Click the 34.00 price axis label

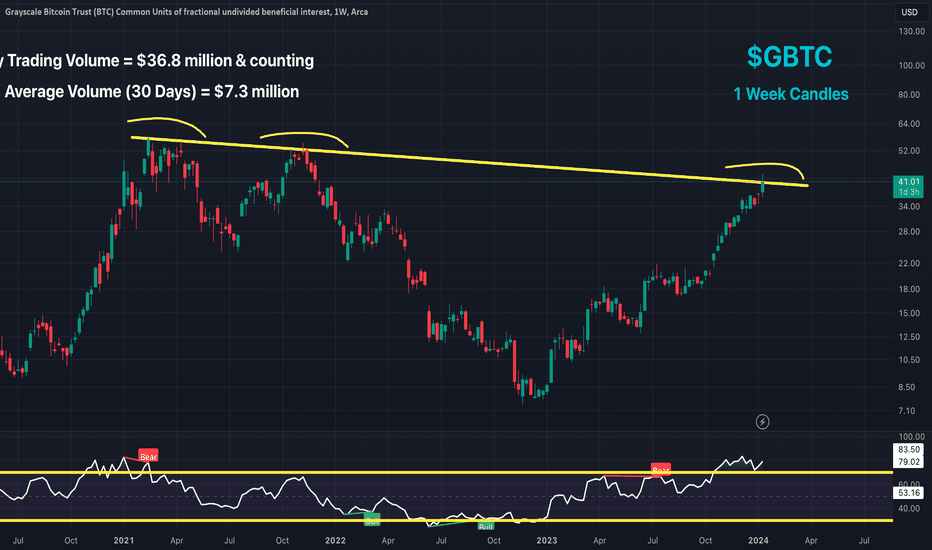coord(911,207)
